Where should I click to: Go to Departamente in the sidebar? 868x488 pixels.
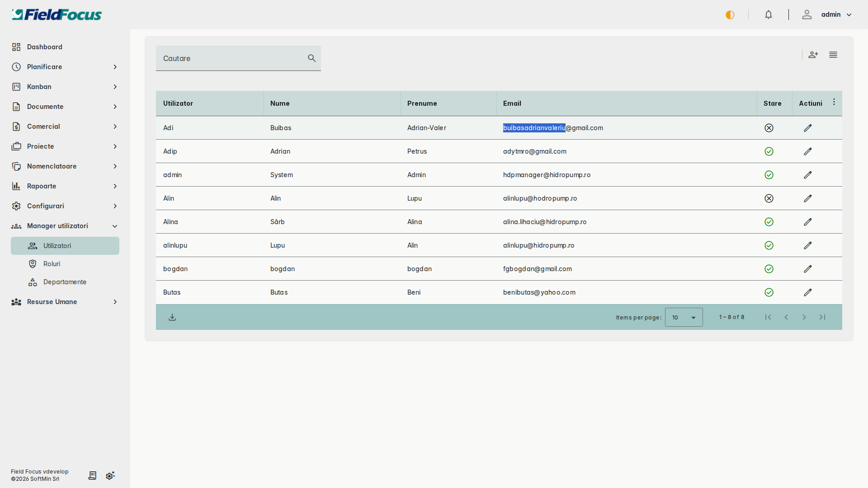pyautogui.click(x=65, y=282)
